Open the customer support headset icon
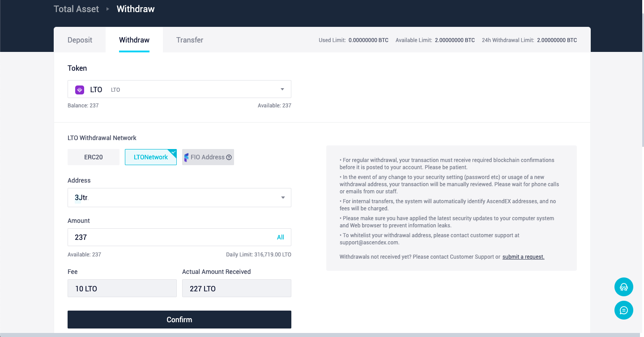This screenshot has width=644, height=337. point(624,287)
